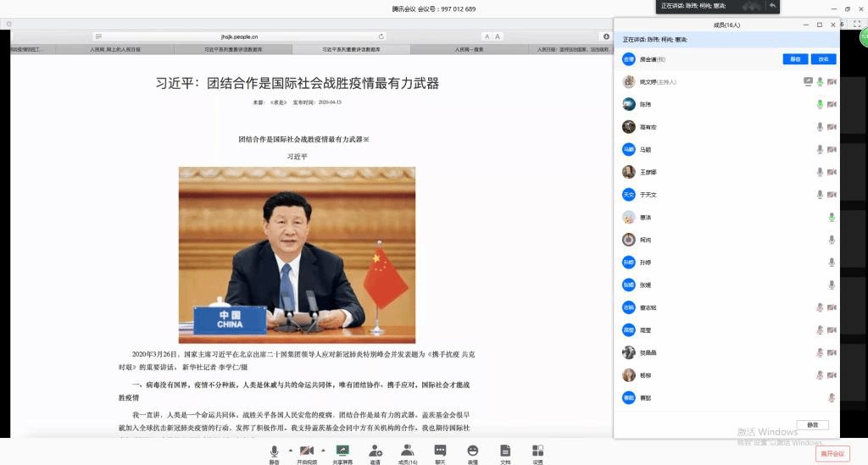Switch to 人民网_网上的人民日报 browser tab

coord(108,50)
